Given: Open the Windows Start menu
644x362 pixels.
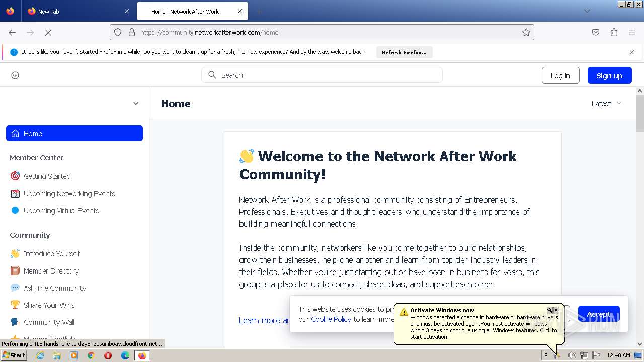Looking at the screenshot, I should pyautogui.click(x=14, y=355).
